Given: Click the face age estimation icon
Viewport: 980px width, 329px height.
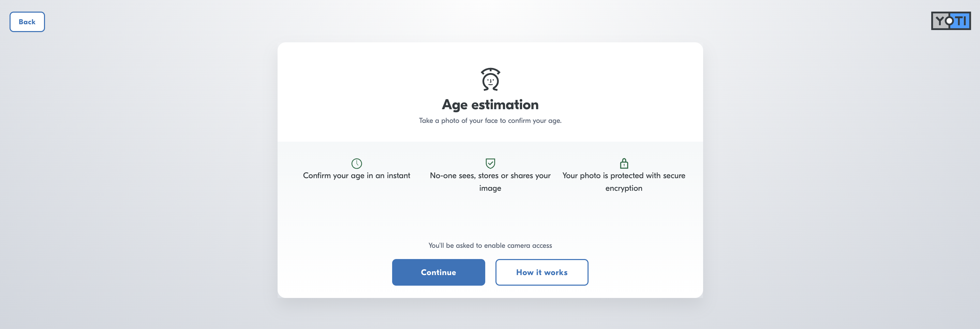Looking at the screenshot, I should tap(490, 79).
